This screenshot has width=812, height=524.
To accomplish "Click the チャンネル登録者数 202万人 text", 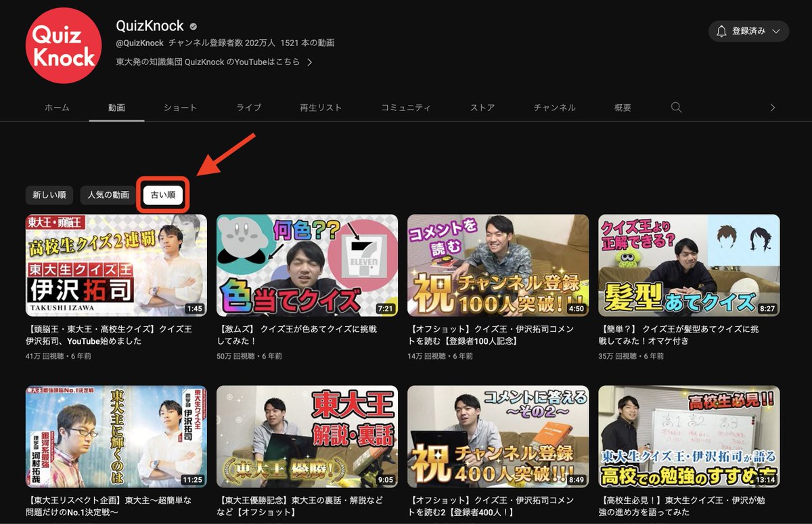I will [x=222, y=43].
